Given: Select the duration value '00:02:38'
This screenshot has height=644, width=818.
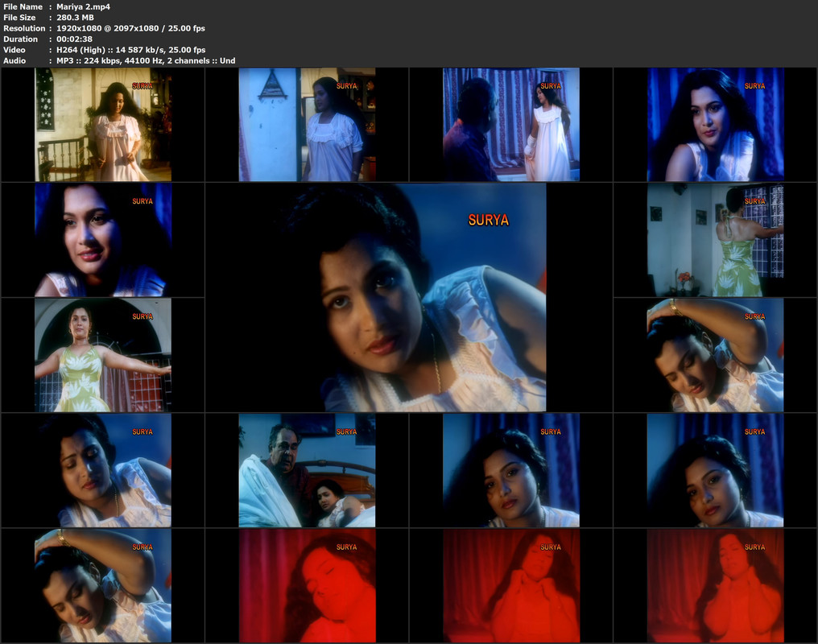Looking at the screenshot, I should pyautogui.click(x=74, y=39).
